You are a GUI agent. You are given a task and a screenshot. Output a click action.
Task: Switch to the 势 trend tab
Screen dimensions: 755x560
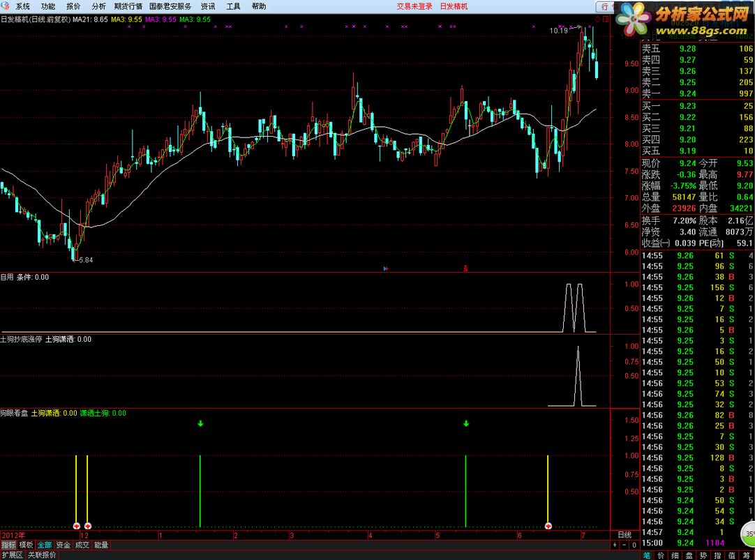pyautogui.click(x=703, y=555)
